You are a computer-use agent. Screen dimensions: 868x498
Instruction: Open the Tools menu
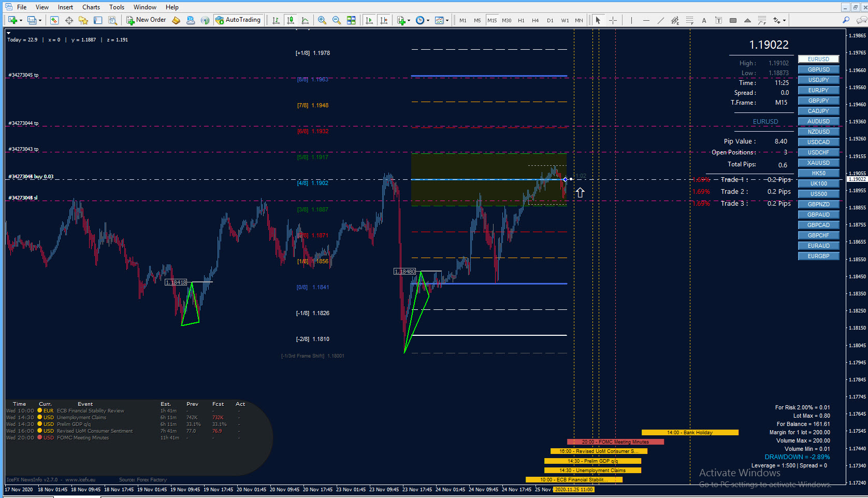(117, 7)
